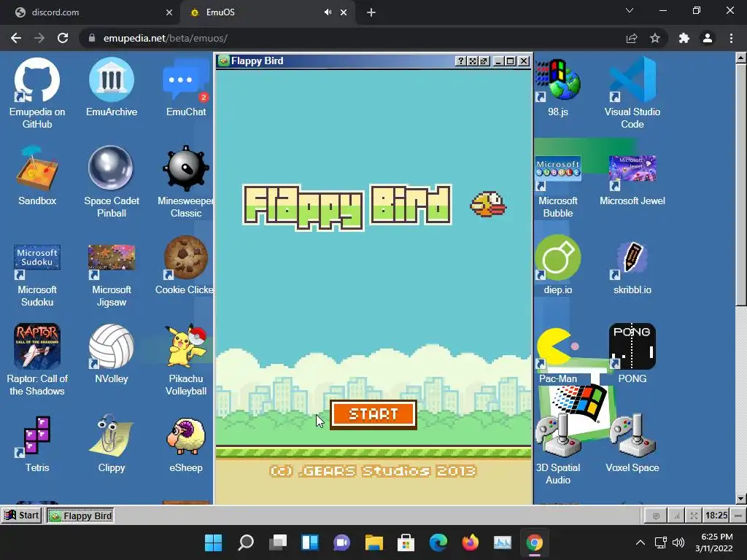This screenshot has height=560, width=747.
Task: Launch the PONG game icon
Action: pyautogui.click(x=632, y=354)
